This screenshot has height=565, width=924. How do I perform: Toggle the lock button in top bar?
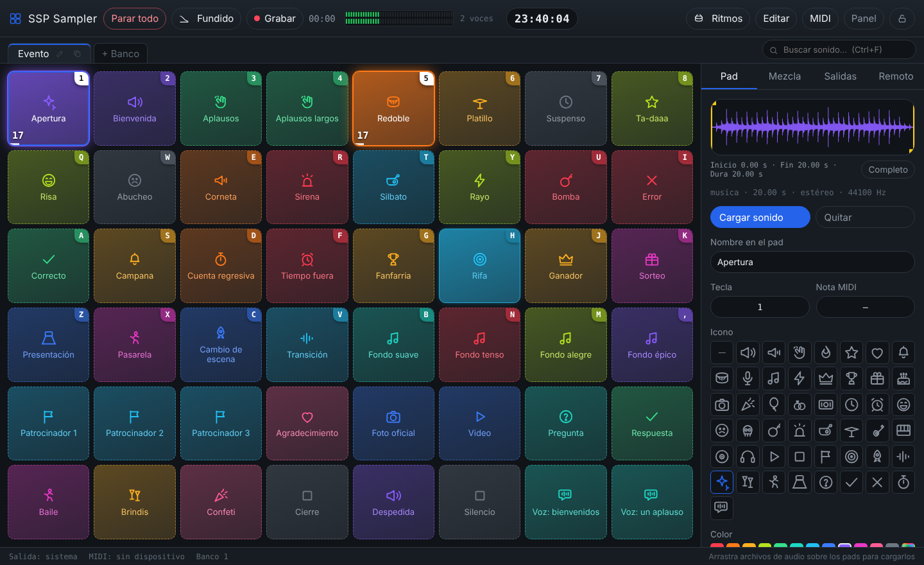tap(902, 19)
